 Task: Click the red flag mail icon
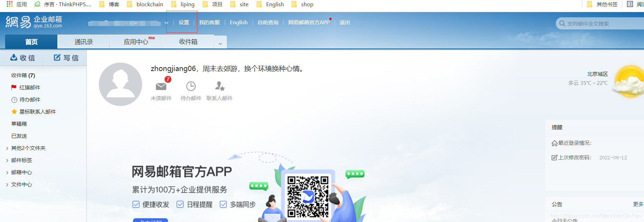14,87
